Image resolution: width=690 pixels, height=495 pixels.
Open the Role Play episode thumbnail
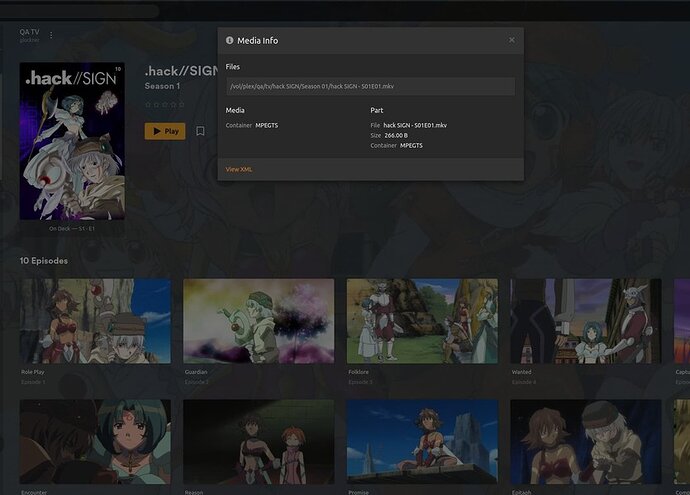point(95,321)
